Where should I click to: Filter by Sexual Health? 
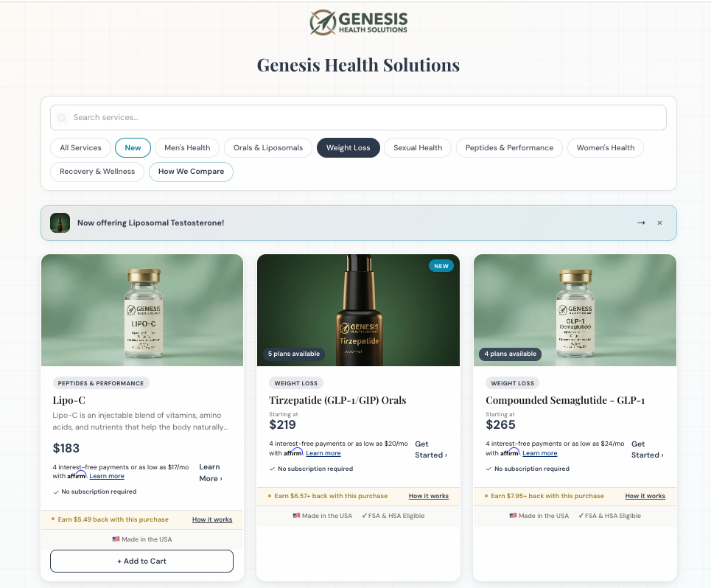point(418,148)
